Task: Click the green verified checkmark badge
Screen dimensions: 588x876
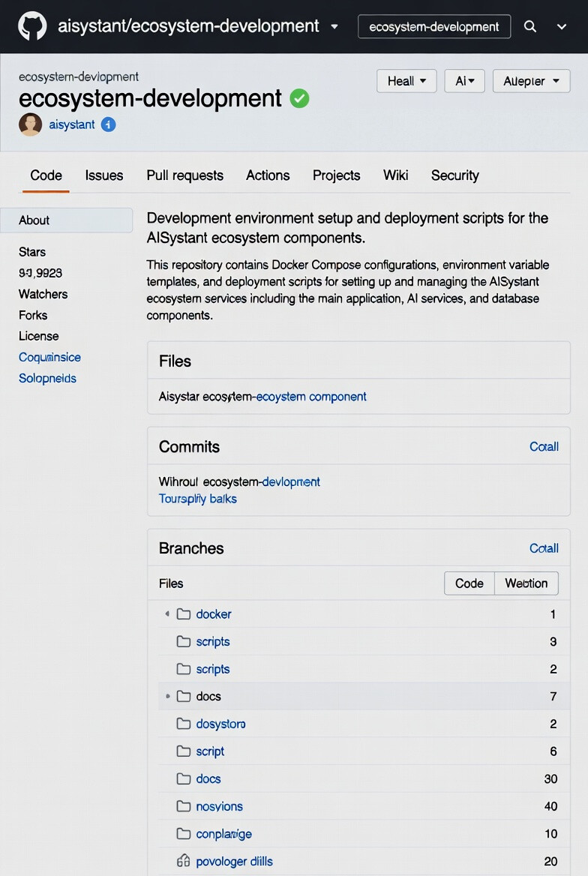Action: (299, 98)
